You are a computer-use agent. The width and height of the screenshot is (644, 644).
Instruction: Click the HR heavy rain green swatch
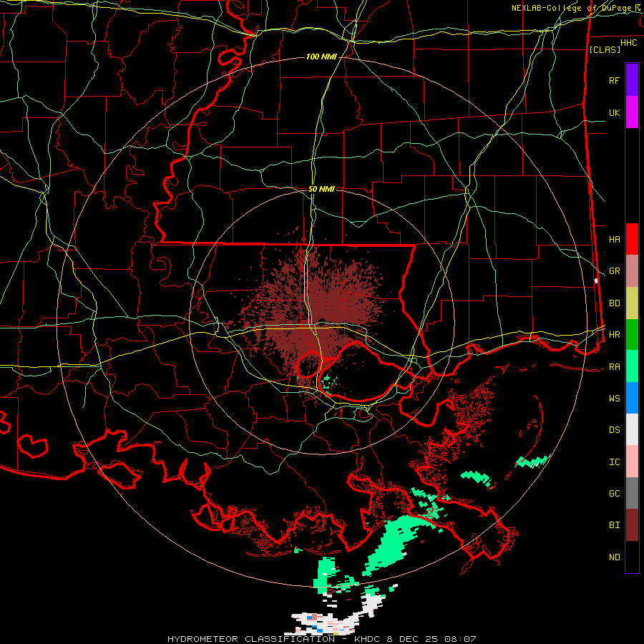(x=632, y=335)
